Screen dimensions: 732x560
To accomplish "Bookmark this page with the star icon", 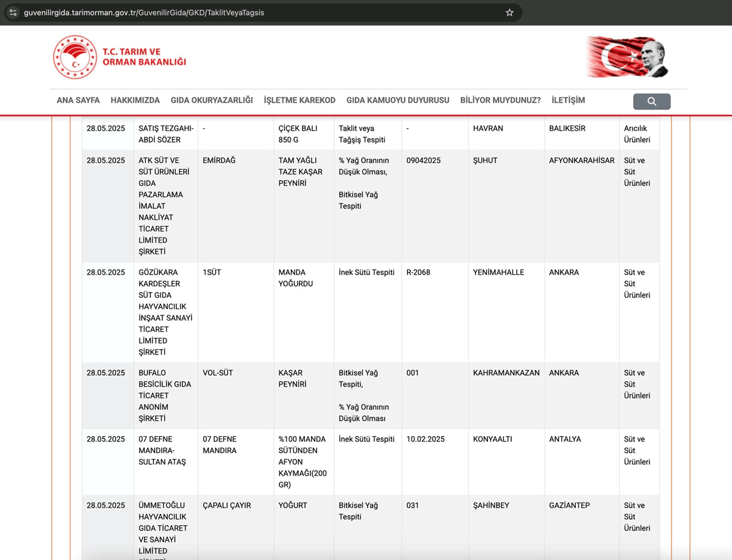I will [x=510, y=12].
